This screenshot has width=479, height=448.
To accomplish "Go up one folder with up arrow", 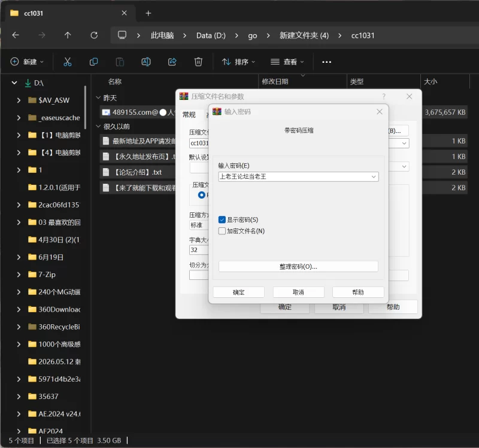I will pyautogui.click(x=68, y=35).
